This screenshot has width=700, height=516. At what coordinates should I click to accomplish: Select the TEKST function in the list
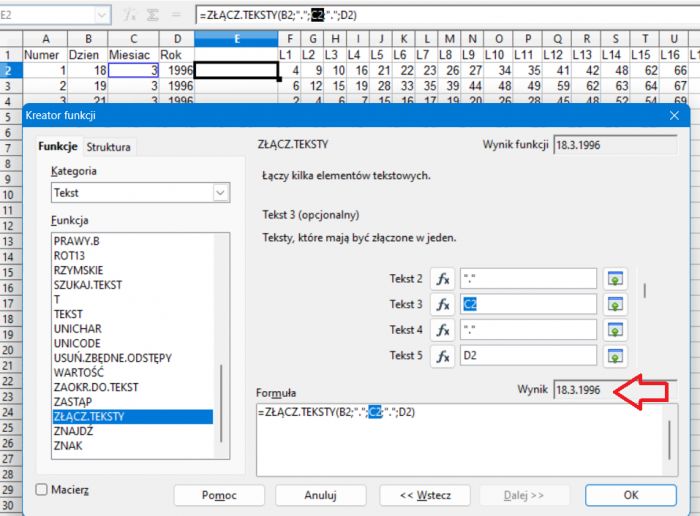click(133, 314)
